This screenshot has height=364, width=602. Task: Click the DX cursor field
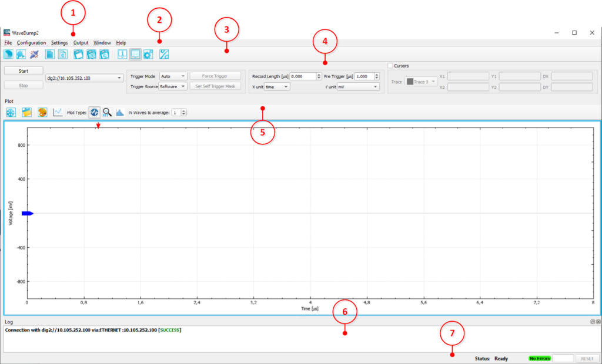pos(571,76)
